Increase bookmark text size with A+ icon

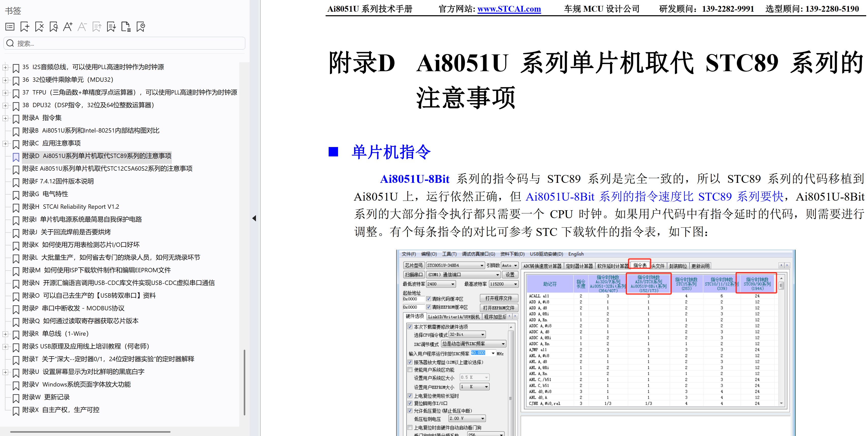pyautogui.click(x=68, y=27)
